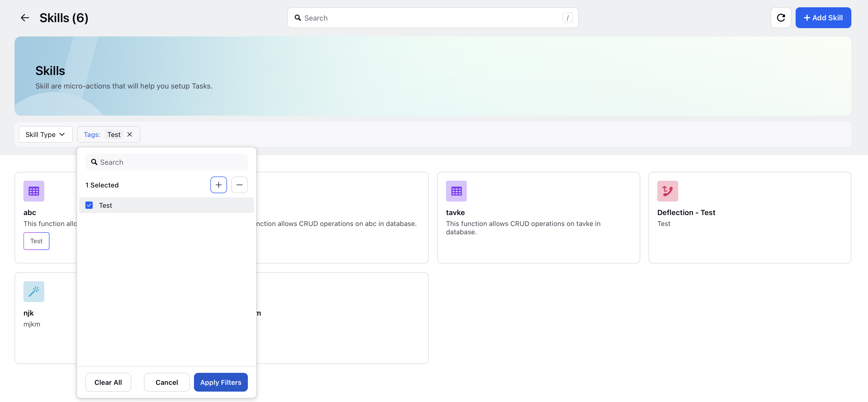
Task: Open the Deflection - Test phone icon
Action: pyautogui.click(x=668, y=191)
